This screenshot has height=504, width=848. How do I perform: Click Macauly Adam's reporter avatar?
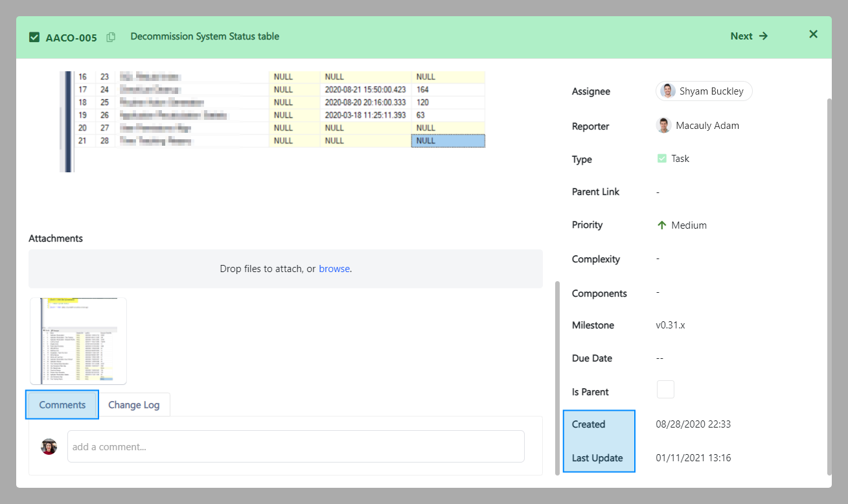[x=663, y=126]
